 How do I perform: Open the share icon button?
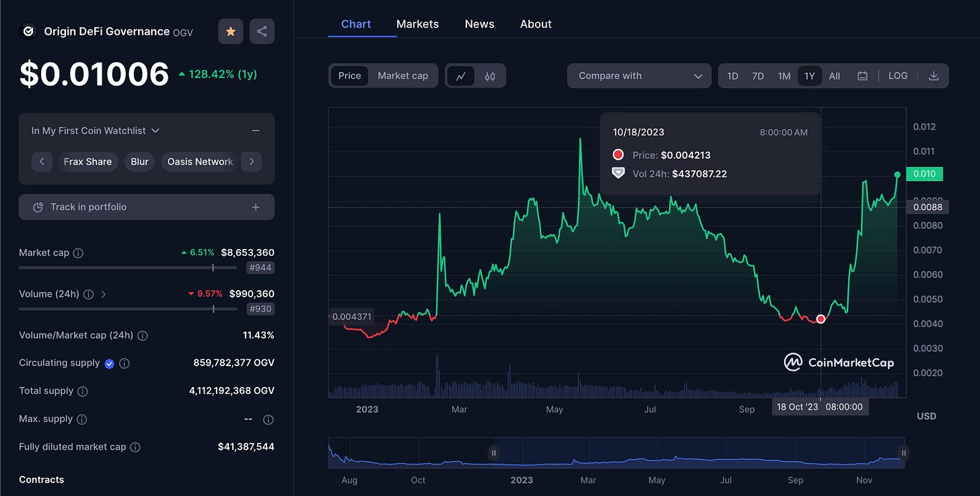click(x=262, y=31)
